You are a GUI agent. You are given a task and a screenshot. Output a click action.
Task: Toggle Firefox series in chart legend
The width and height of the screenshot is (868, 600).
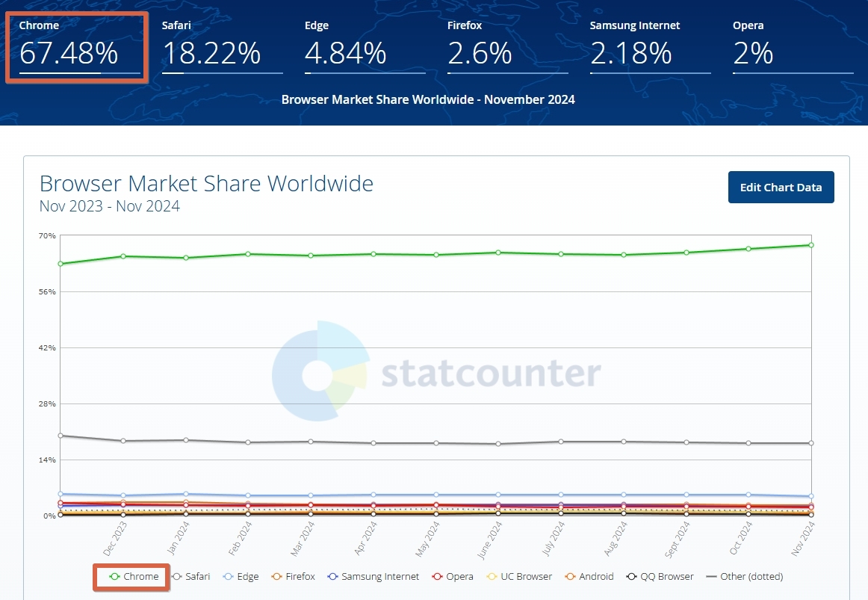point(293,576)
